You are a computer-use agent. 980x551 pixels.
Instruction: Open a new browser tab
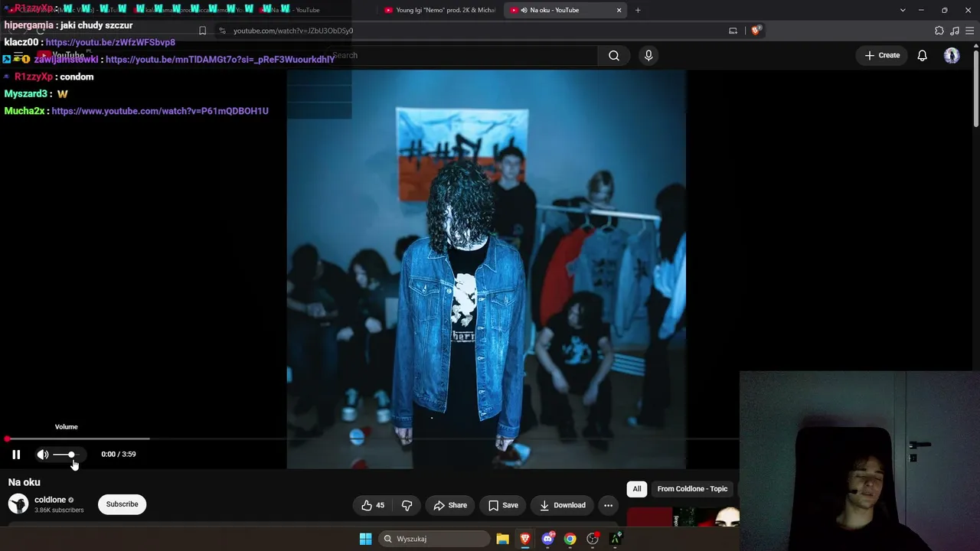tap(638, 10)
